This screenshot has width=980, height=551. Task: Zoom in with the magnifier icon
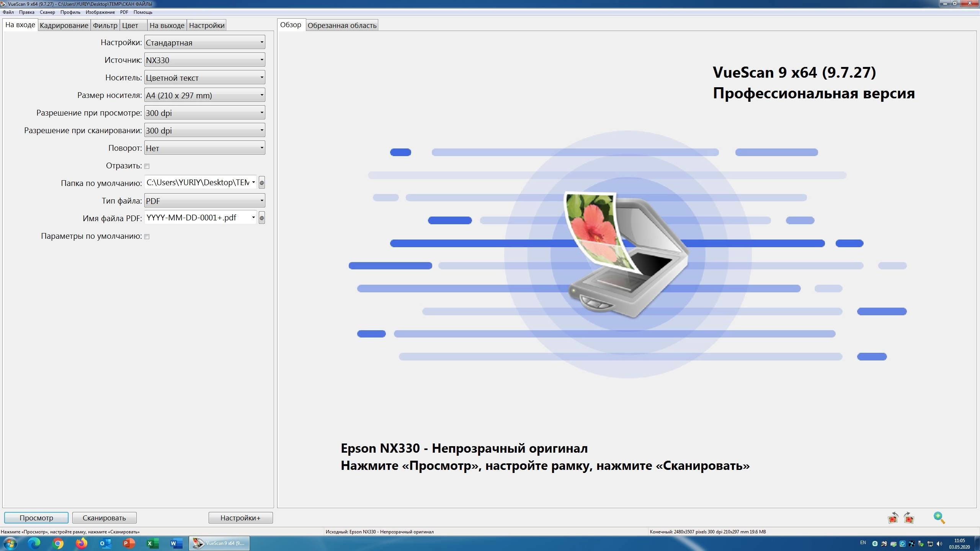[939, 518]
